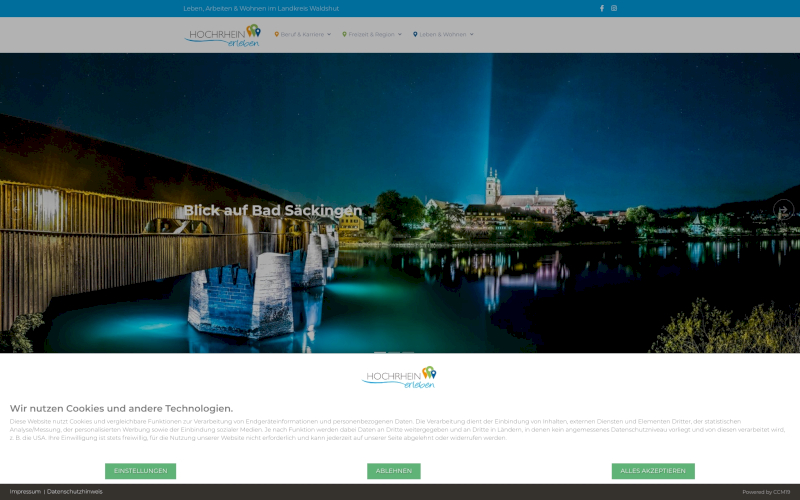Open the Facebook icon link
This screenshot has width=800, height=500.
(x=602, y=8)
